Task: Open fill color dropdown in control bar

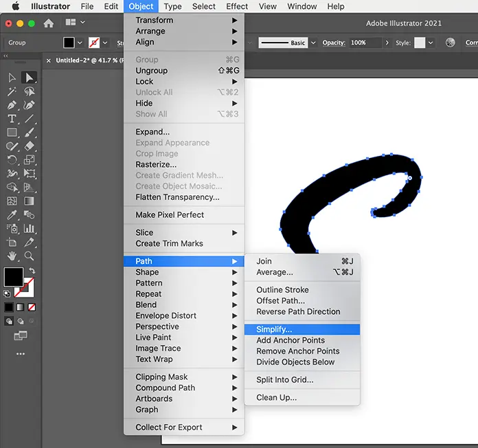Action: (80, 43)
